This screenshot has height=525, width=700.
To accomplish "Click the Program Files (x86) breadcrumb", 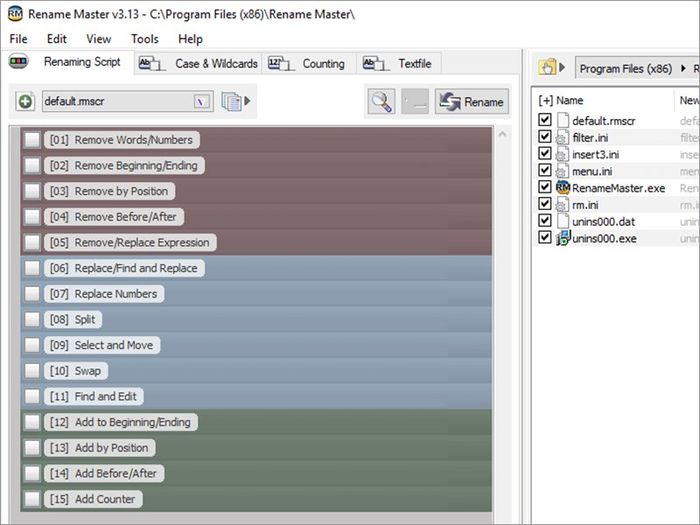I will click(625, 69).
